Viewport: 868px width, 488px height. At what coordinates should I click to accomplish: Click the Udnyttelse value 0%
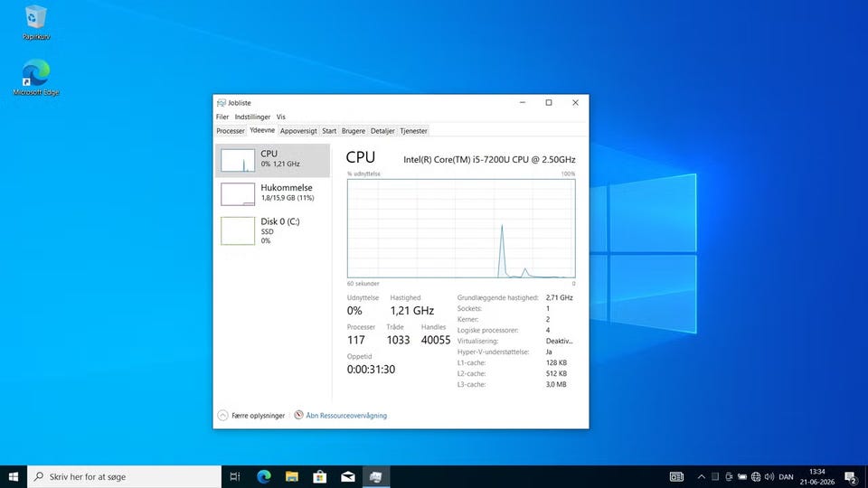354,310
